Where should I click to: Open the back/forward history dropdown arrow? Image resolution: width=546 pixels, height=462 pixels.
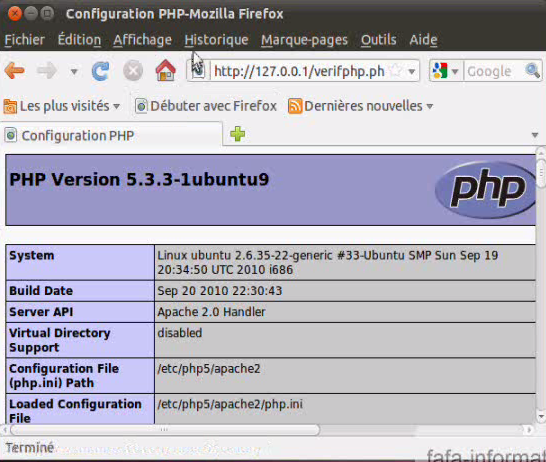coord(74,72)
